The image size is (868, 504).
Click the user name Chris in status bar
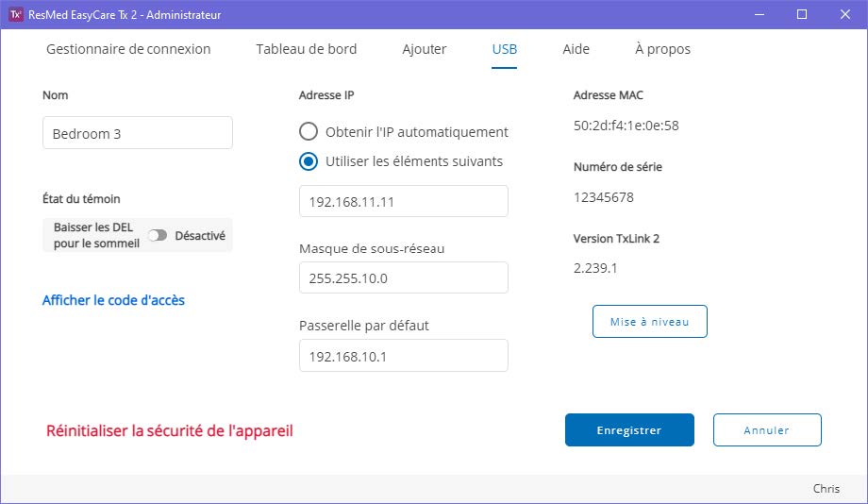click(x=826, y=489)
